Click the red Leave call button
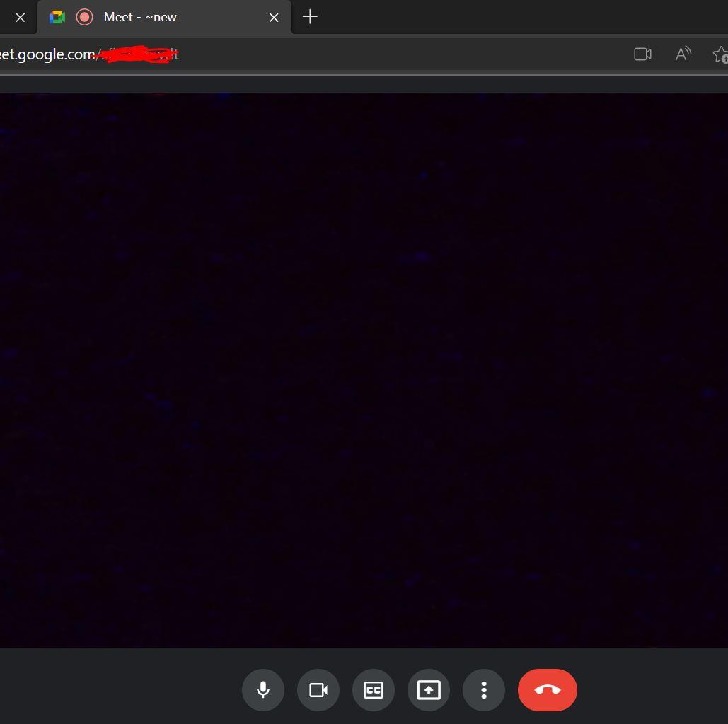Viewport: 728px width, 724px height. [x=548, y=689]
